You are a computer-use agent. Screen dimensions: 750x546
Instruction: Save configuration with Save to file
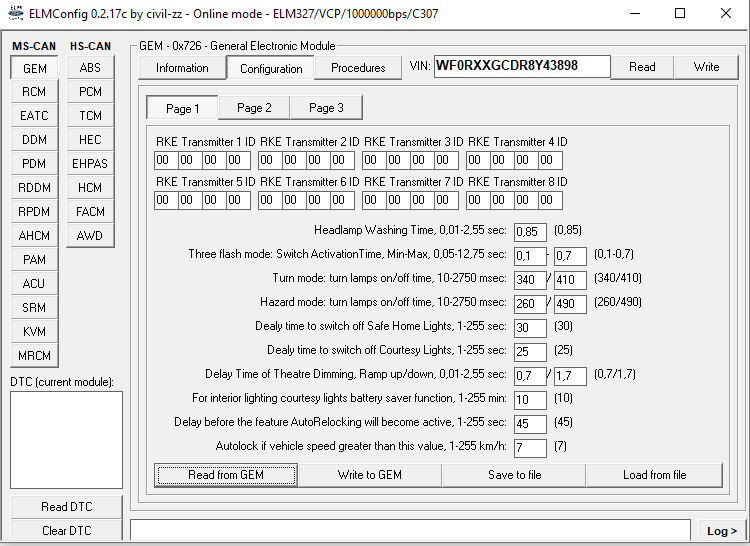pyautogui.click(x=514, y=475)
